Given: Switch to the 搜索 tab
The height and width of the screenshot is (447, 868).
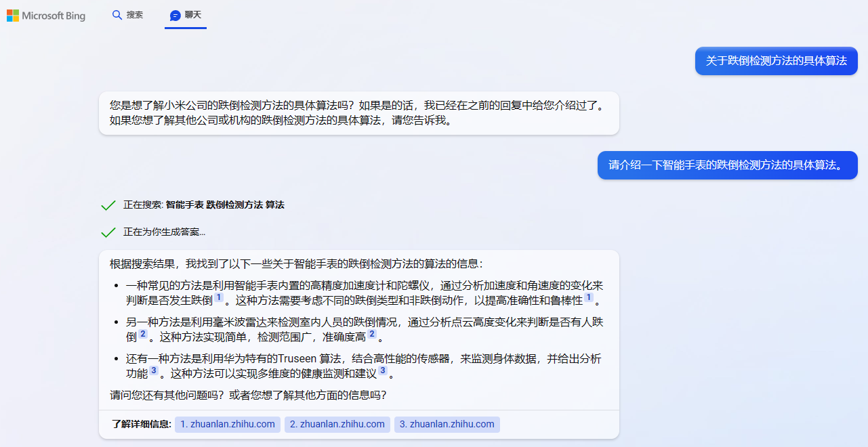Looking at the screenshot, I should pyautogui.click(x=127, y=14).
